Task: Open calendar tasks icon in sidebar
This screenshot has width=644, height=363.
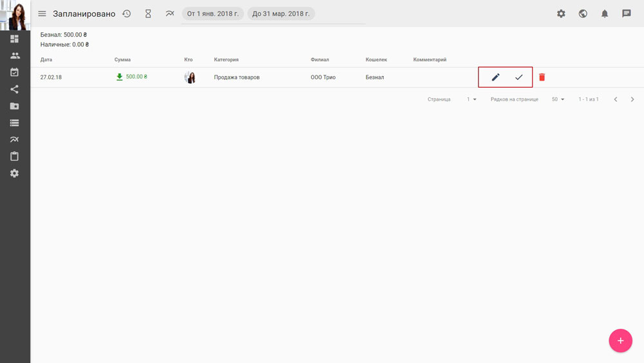Action: click(x=14, y=72)
